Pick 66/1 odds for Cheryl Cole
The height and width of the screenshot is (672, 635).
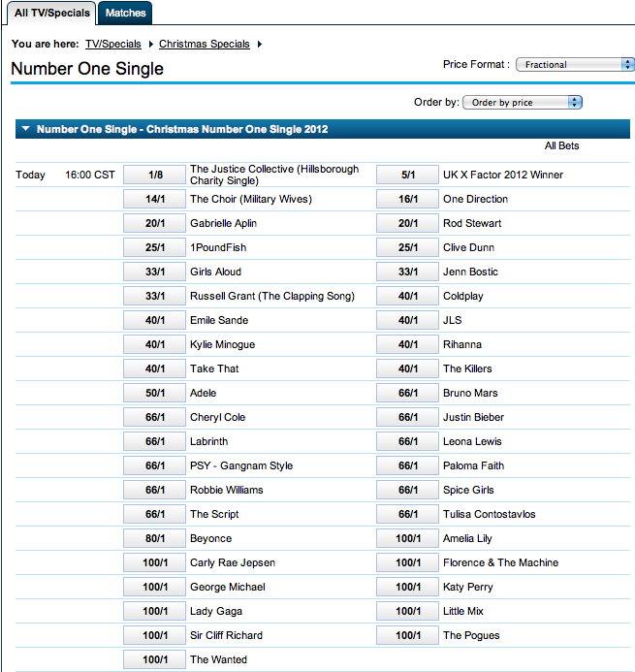[155, 417]
